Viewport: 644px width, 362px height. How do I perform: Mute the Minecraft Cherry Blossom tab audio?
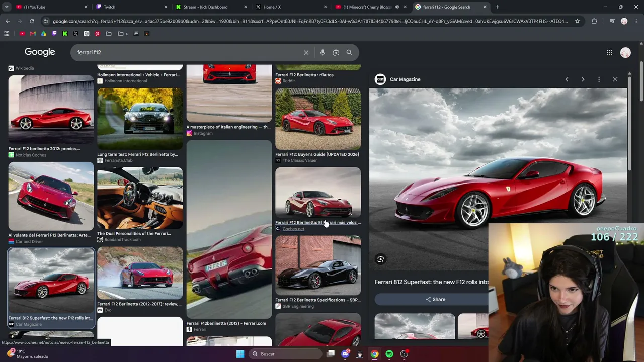click(x=397, y=7)
